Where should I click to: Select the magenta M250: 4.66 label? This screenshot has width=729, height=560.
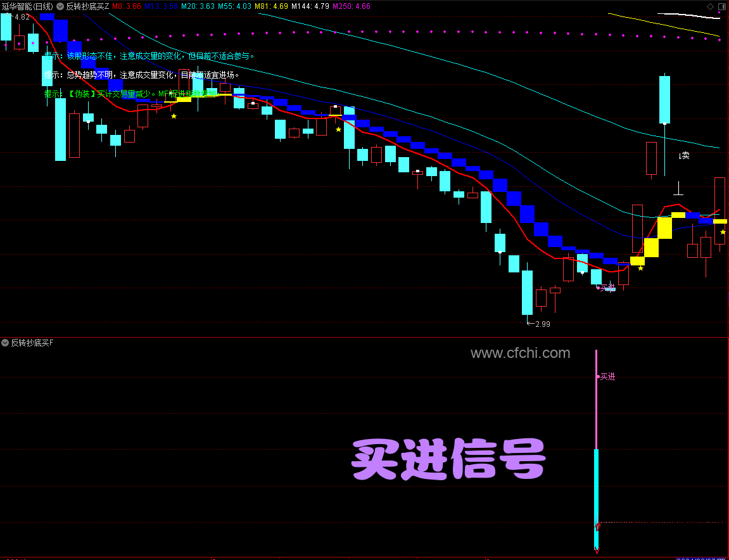point(352,6)
